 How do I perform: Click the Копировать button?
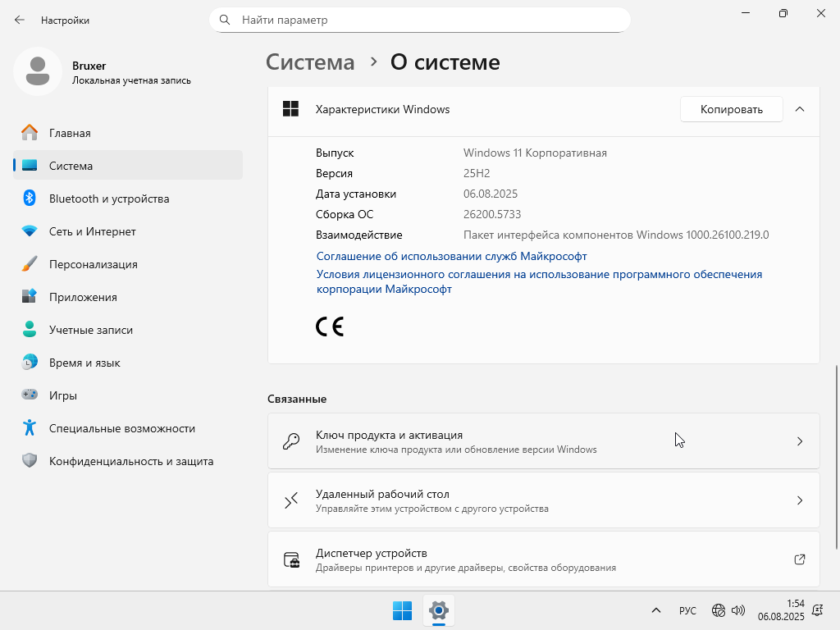tap(731, 109)
